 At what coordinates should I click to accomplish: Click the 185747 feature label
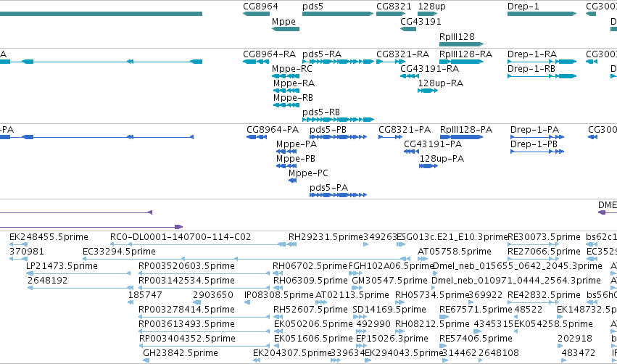[145, 295]
